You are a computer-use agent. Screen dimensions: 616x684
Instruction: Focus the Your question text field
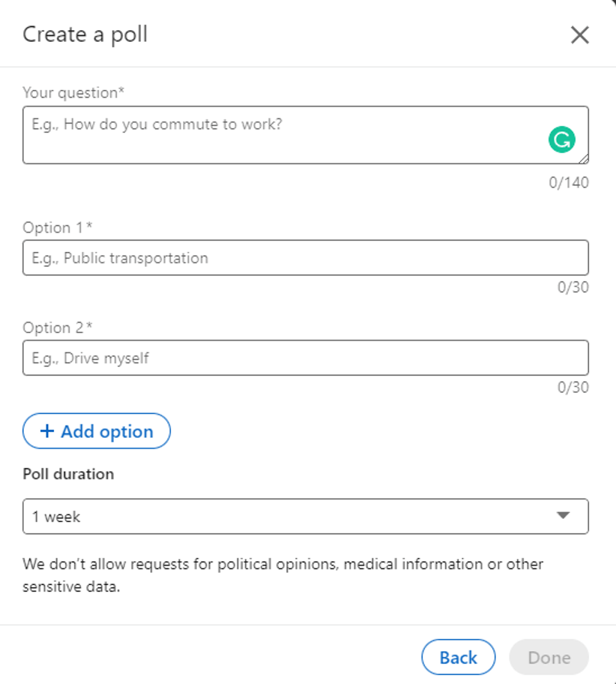[x=300, y=134]
